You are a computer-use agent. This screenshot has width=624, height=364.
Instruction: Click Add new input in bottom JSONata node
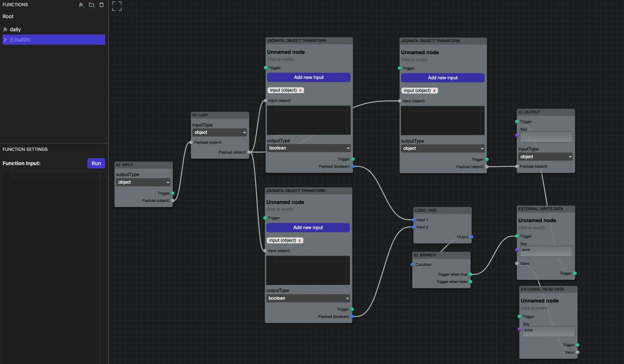[308, 228]
